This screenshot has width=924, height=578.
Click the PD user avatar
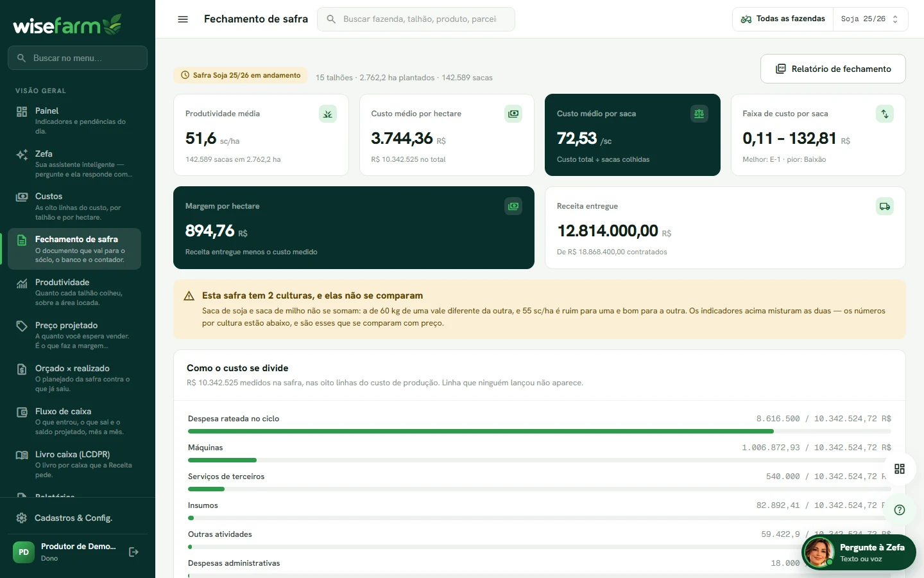[x=24, y=552]
